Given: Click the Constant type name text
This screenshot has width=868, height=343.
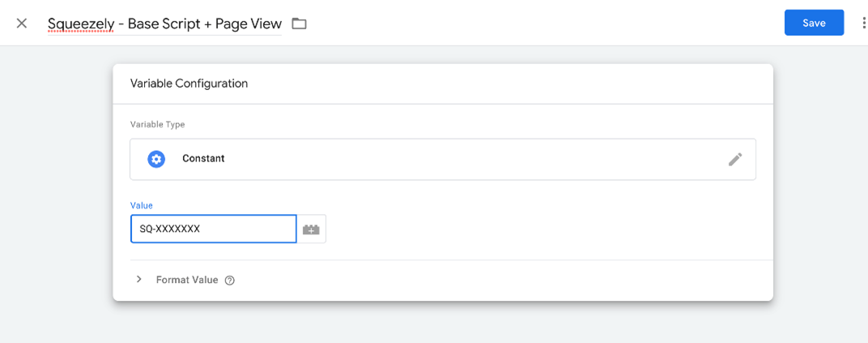Looking at the screenshot, I should [203, 159].
